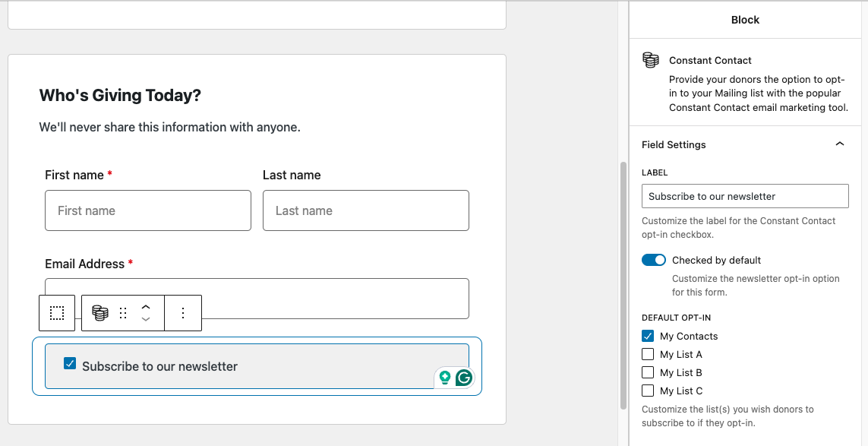Image resolution: width=868 pixels, height=446 pixels.
Task: Enable the My List A checkbox
Action: pos(648,354)
